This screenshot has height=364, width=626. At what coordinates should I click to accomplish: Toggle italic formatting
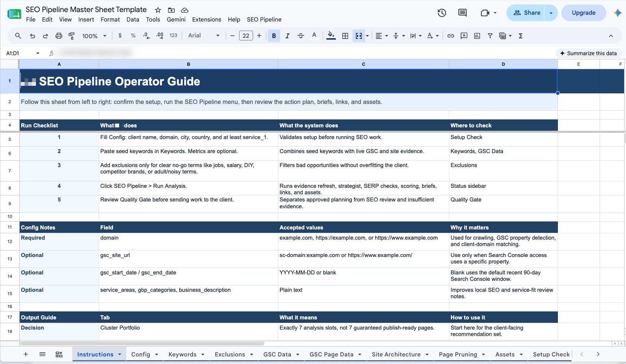pos(287,36)
